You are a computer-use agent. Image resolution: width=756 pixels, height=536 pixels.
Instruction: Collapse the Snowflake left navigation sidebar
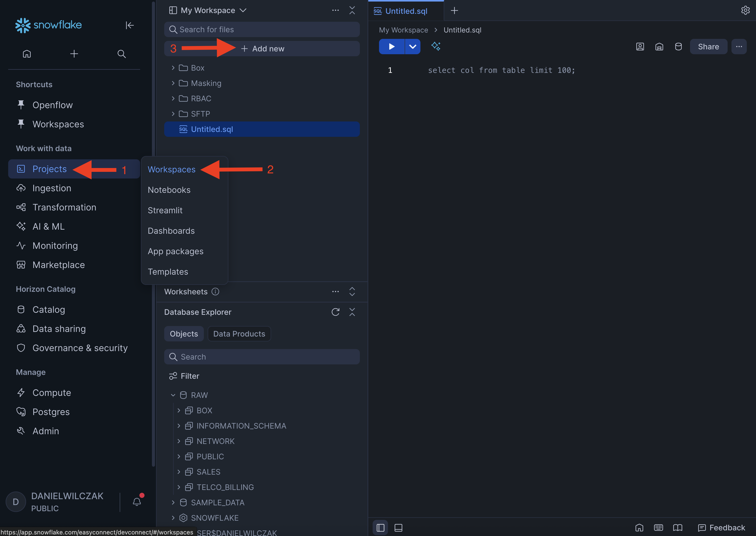point(130,25)
